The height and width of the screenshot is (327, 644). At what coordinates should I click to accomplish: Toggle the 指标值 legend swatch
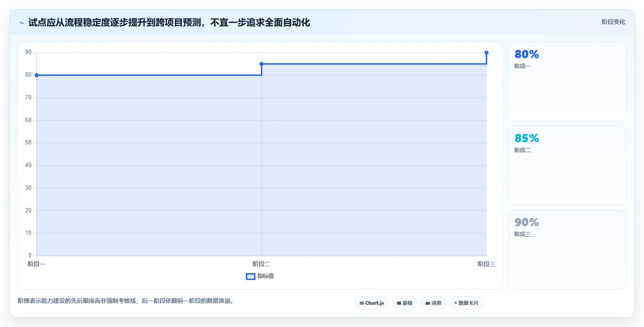coord(250,276)
